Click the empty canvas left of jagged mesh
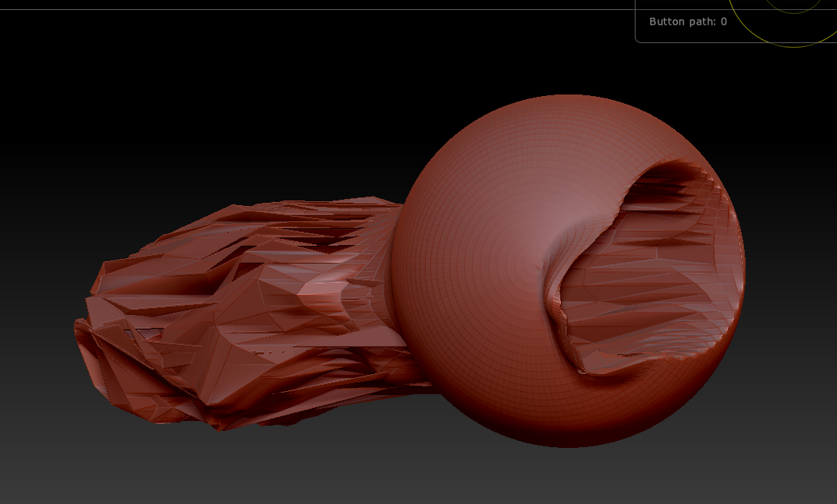 (x=38, y=299)
